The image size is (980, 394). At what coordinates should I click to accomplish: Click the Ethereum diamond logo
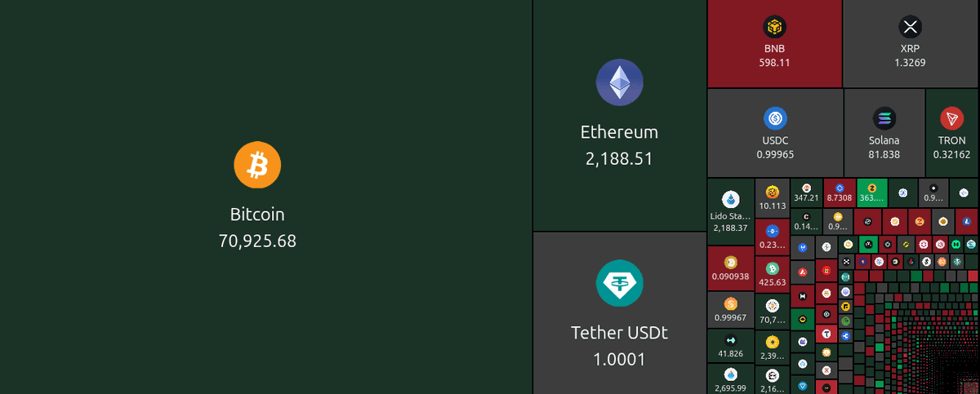coord(619,83)
